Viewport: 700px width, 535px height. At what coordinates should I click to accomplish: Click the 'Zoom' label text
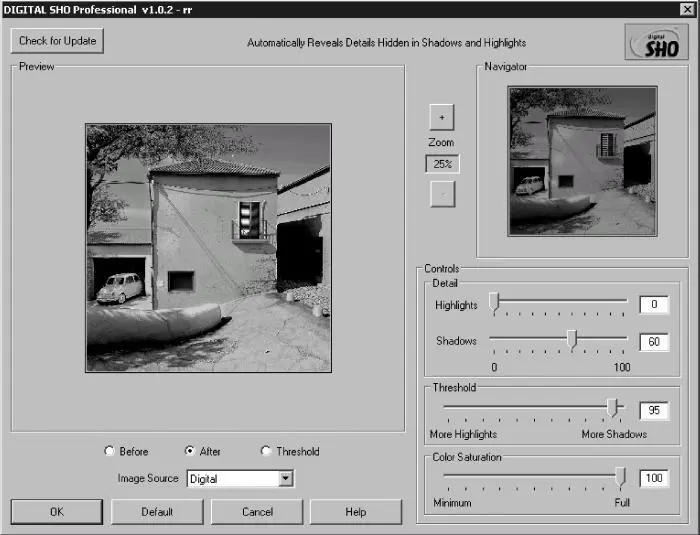pyautogui.click(x=441, y=142)
